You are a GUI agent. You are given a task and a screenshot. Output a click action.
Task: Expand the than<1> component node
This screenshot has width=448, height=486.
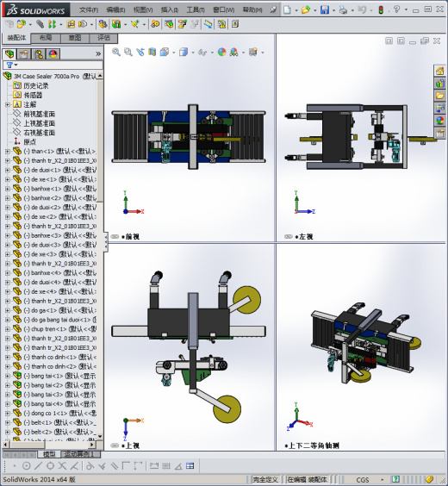coord(8,152)
